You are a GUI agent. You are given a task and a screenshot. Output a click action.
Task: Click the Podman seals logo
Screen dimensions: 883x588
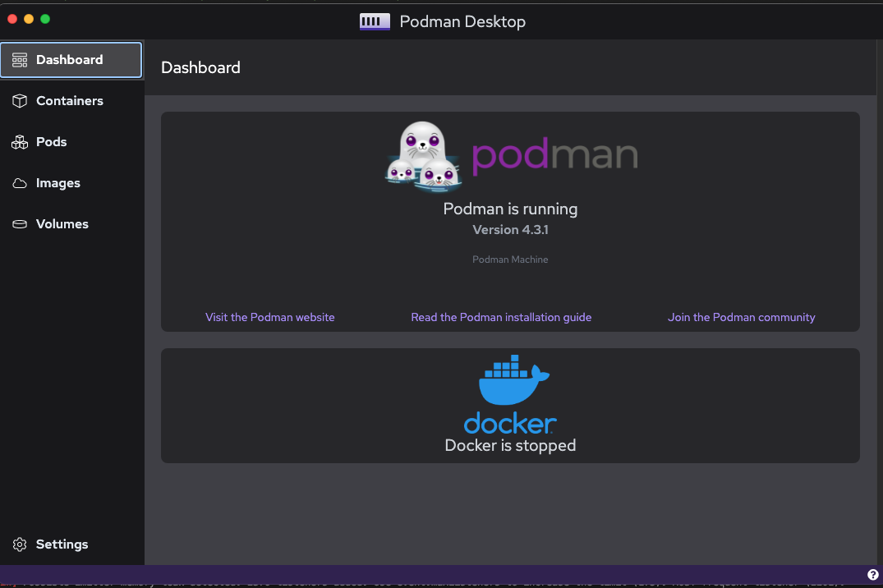pos(424,156)
